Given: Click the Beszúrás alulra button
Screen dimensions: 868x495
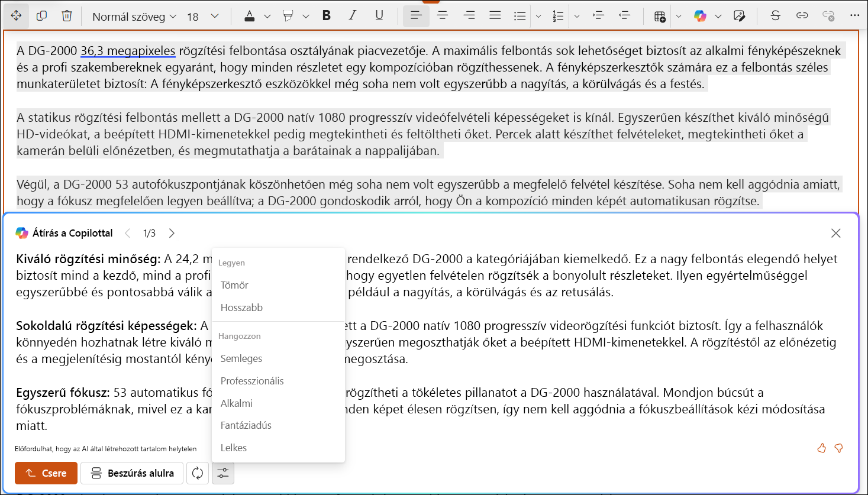Looking at the screenshot, I should point(132,473).
